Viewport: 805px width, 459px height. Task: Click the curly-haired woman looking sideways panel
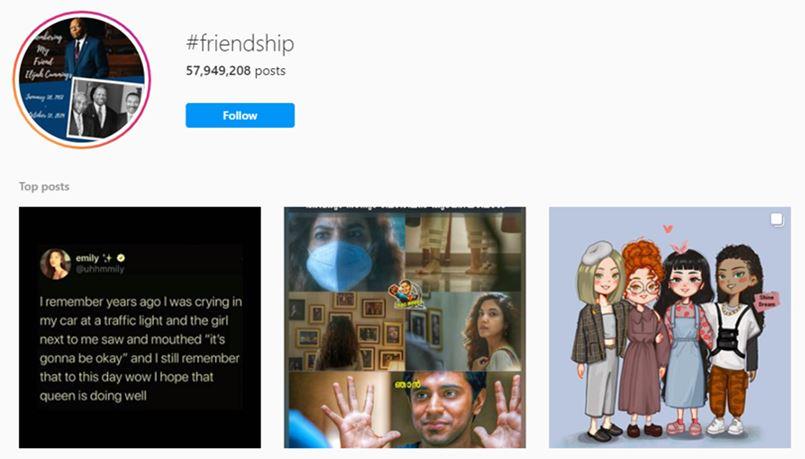pyautogui.click(x=465, y=331)
